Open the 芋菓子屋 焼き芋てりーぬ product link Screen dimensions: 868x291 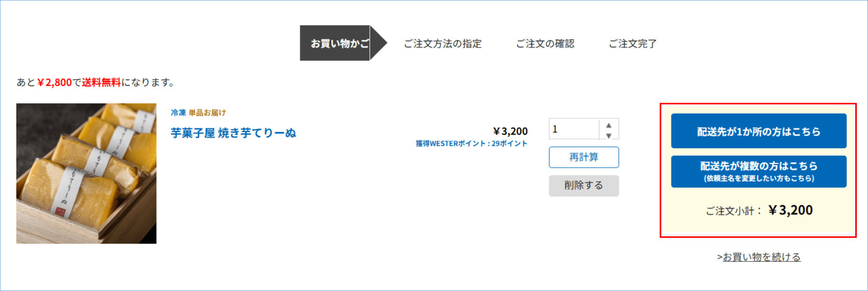click(233, 133)
